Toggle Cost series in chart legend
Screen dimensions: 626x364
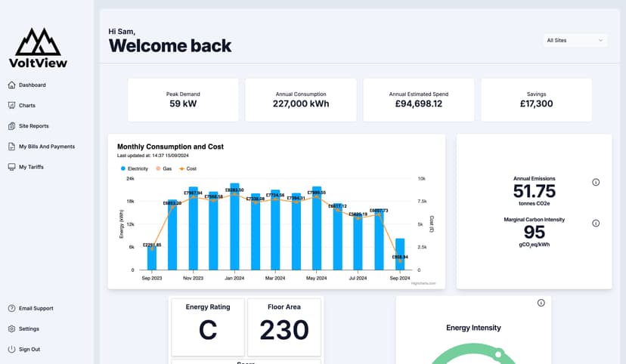pos(187,168)
